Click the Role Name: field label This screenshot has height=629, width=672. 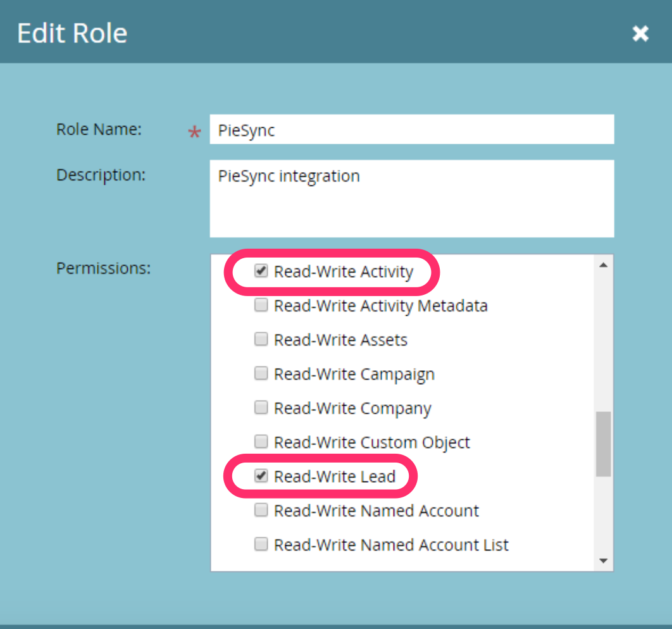[x=99, y=129]
